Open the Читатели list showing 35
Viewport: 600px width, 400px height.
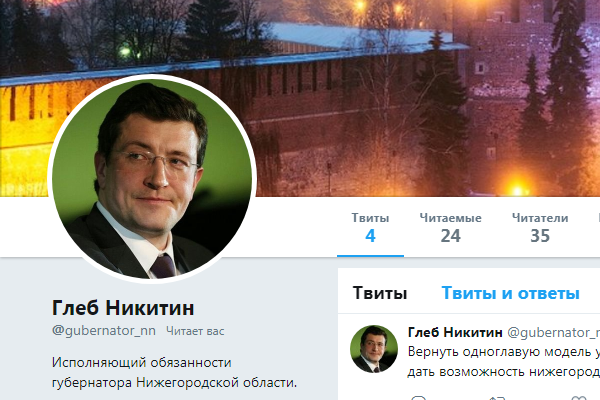point(540,228)
